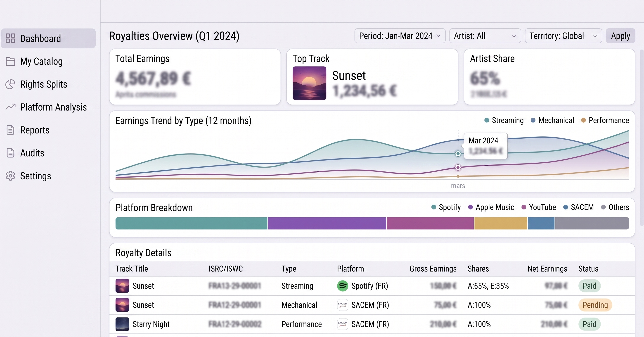Click the My Catalog folder icon

10,61
